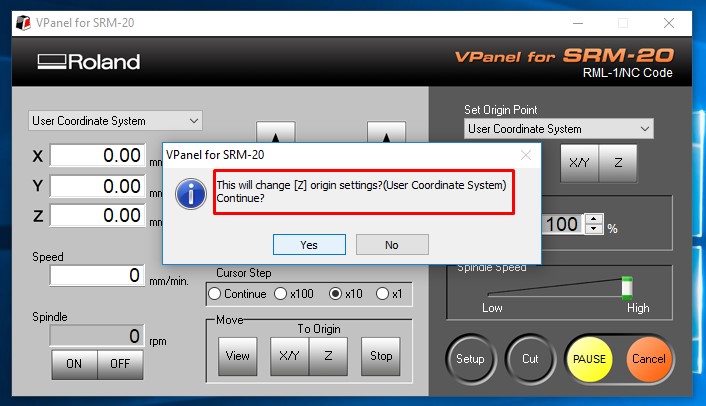This screenshot has height=406, width=706.
Task: Open the left User Coordinate System dropdown
Action: point(115,121)
